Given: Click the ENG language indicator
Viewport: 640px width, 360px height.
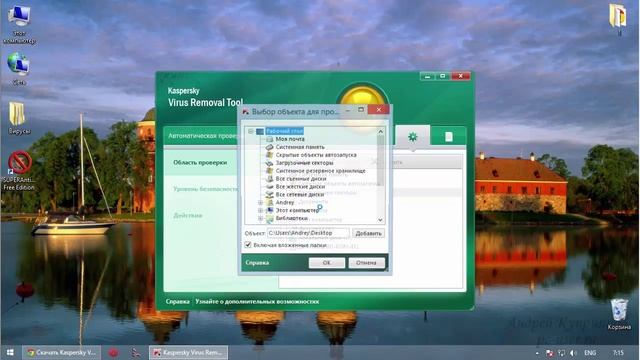Looking at the screenshot, I should point(590,353).
